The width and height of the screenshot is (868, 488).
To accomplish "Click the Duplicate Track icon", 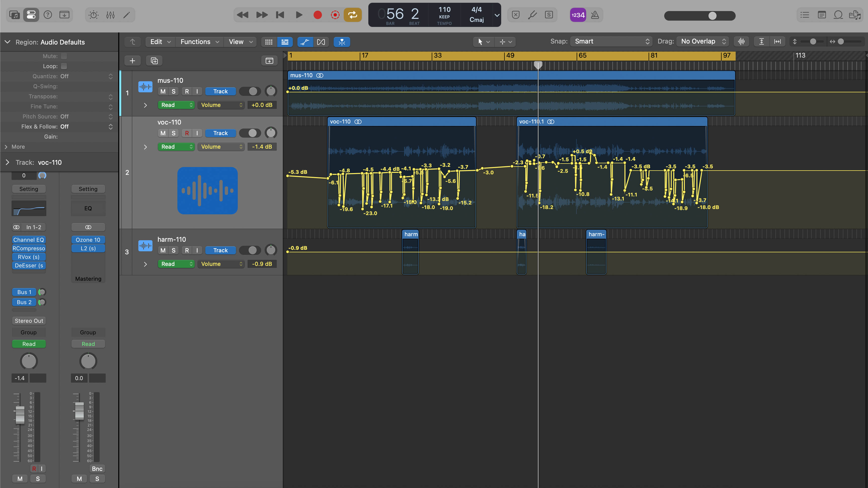I will coord(154,61).
